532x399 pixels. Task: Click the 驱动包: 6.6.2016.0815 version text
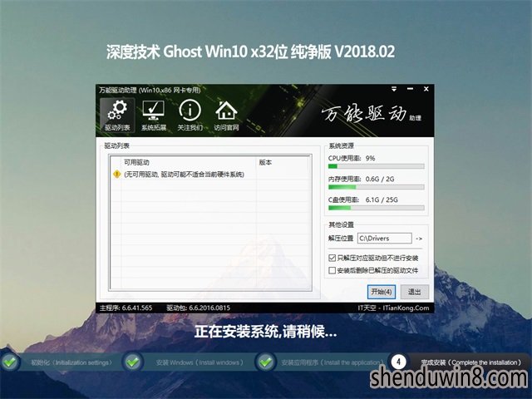198,308
